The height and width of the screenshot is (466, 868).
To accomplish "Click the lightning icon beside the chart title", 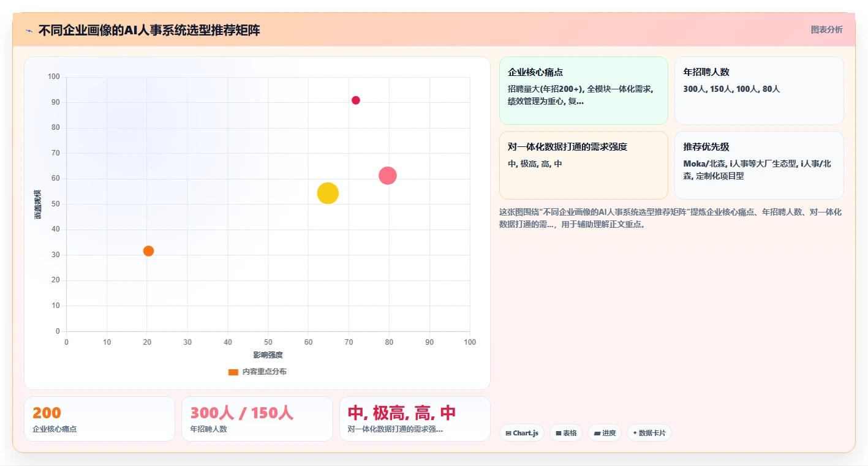I will (x=29, y=31).
